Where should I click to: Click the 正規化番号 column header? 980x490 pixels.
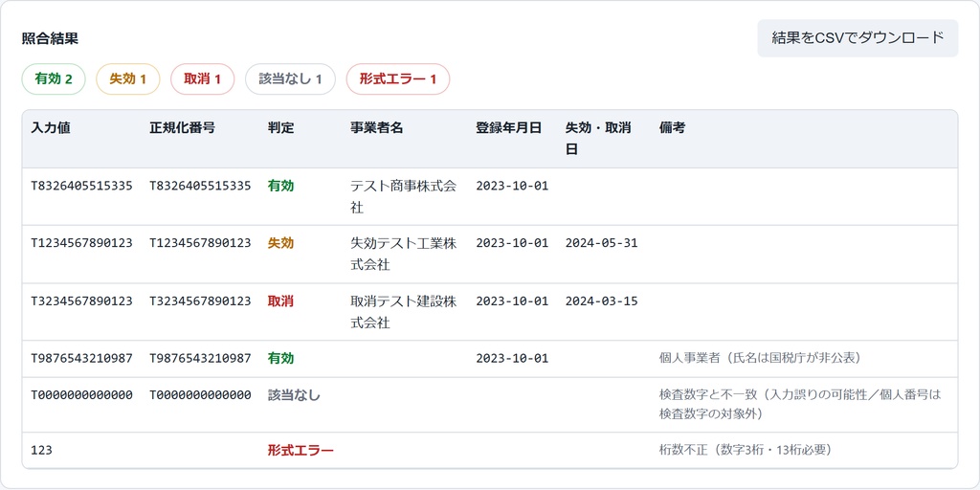183,128
